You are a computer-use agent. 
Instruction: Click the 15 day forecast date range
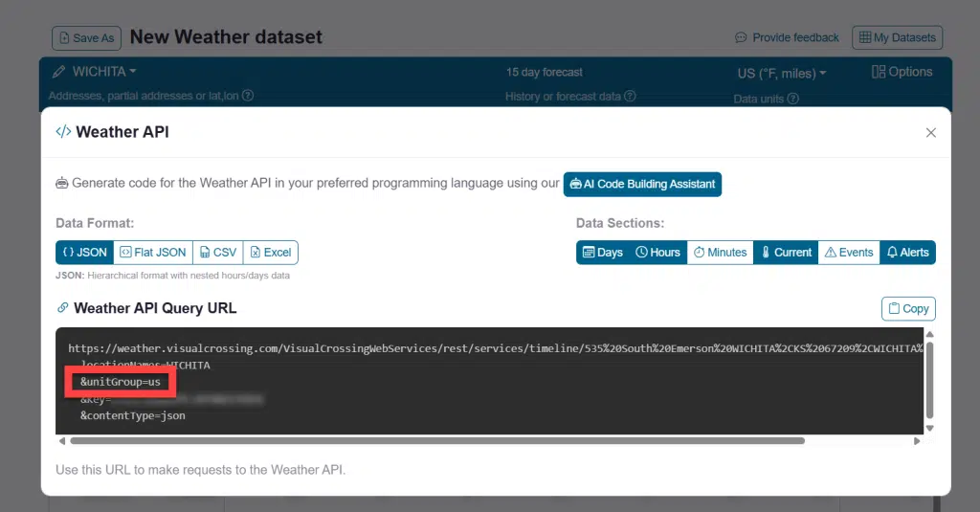coord(544,72)
